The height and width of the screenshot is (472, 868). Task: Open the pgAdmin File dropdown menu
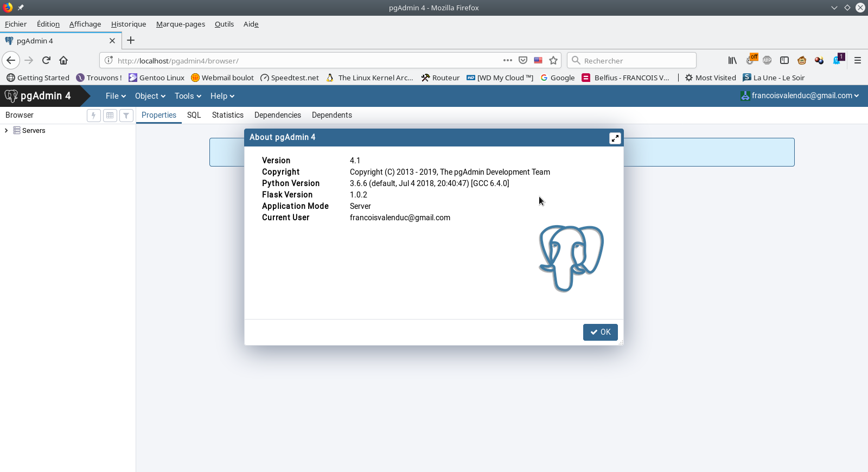coord(116,96)
